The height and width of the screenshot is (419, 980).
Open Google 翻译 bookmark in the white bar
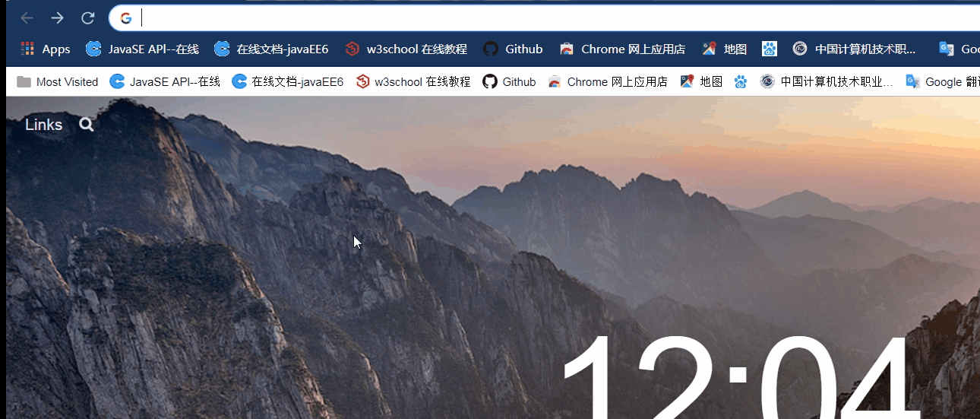tap(942, 81)
